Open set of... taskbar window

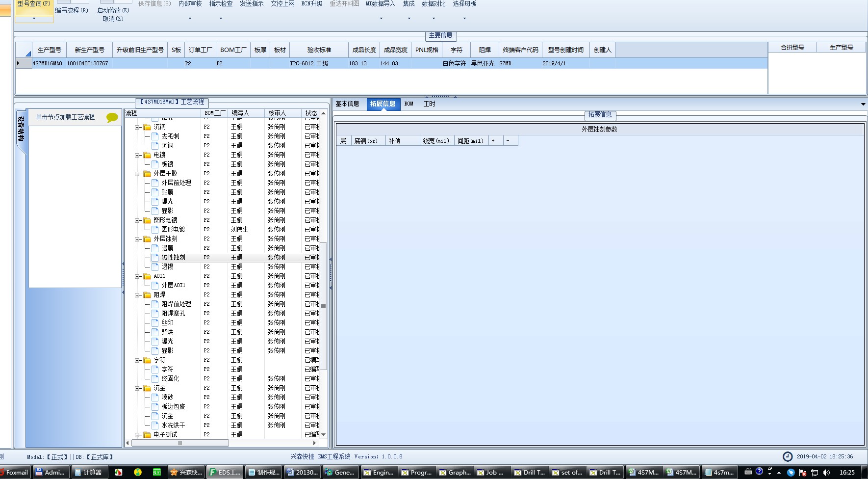point(567,472)
